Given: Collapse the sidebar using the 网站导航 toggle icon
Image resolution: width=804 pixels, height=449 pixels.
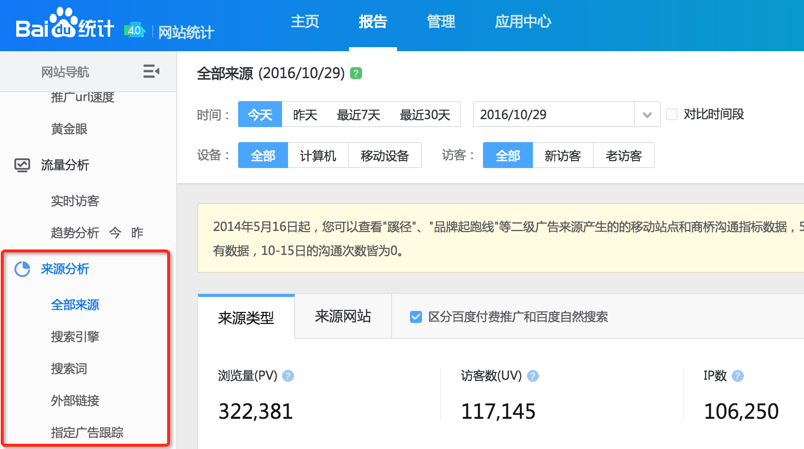Looking at the screenshot, I should pyautogui.click(x=151, y=71).
